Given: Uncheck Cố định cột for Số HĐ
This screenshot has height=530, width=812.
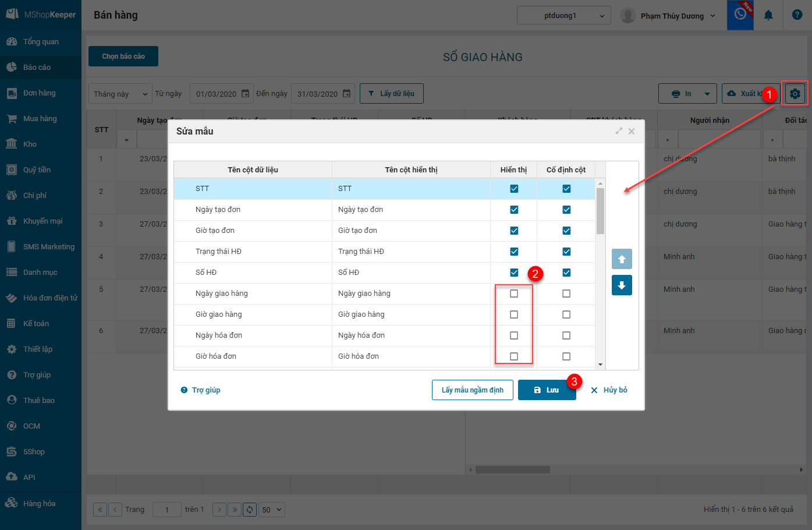Looking at the screenshot, I should pos(566,273).
